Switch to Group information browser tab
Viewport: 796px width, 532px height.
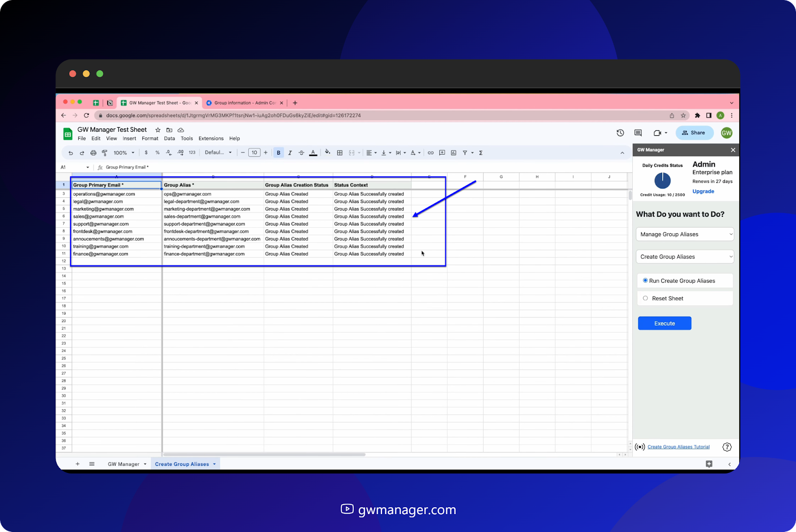(244, 103)
